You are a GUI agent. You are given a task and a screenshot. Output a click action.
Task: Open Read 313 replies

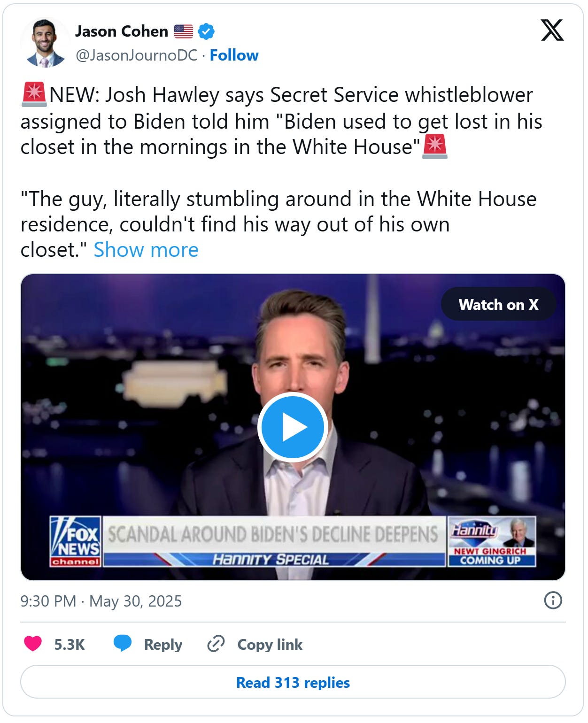point(293,682)
